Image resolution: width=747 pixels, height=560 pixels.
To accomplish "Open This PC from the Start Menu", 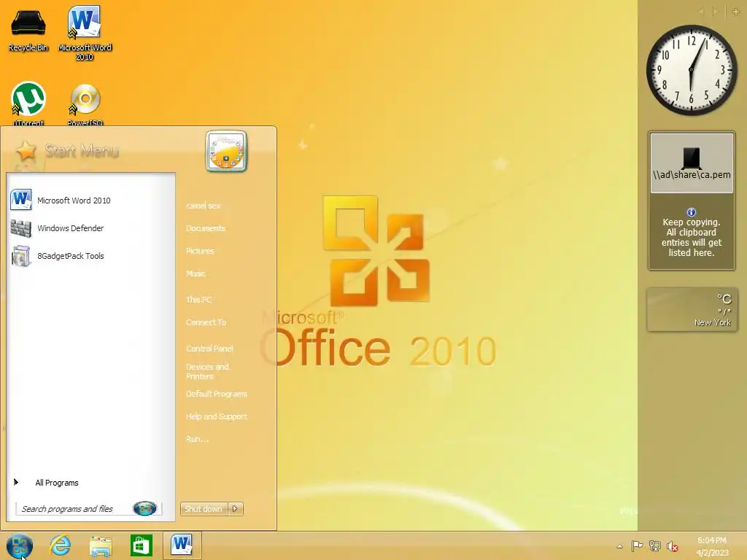I will [x=198, y=300].
